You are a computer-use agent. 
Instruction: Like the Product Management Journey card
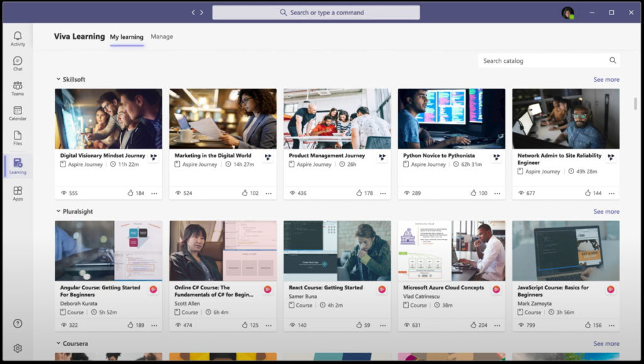(359, 193)
